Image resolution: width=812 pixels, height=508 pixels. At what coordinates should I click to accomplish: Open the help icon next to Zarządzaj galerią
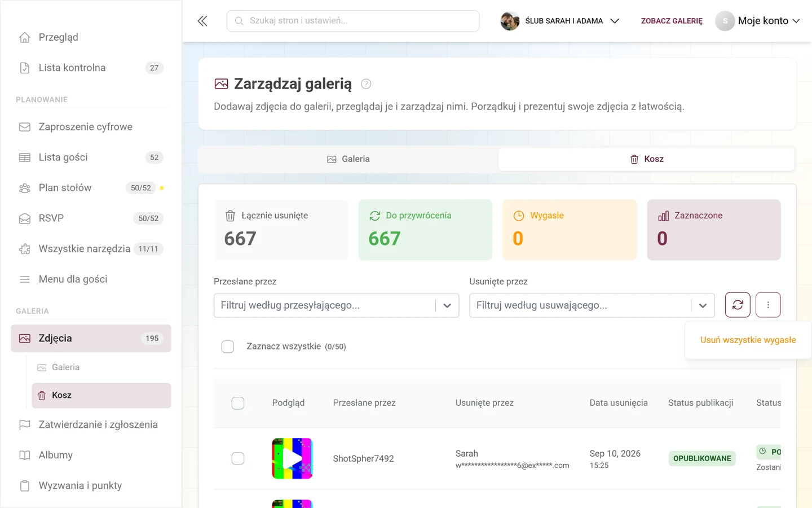(366, 84)
